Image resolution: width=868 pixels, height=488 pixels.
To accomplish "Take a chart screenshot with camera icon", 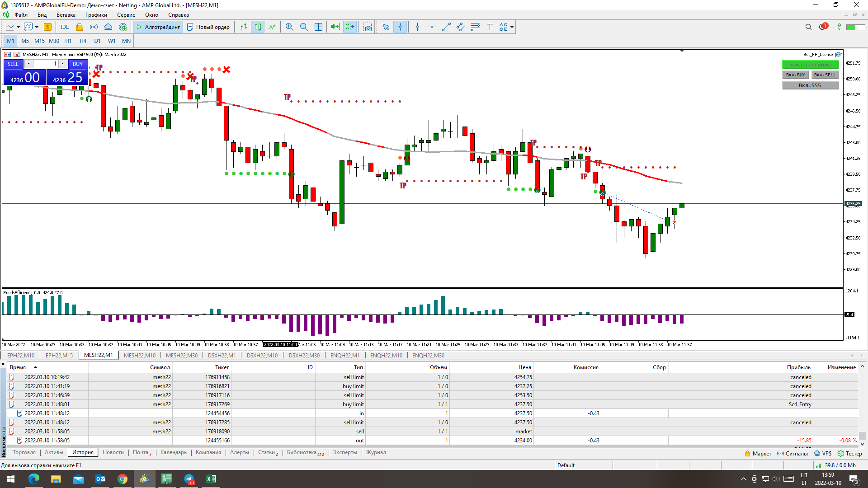I will click(x=368, y=27).
